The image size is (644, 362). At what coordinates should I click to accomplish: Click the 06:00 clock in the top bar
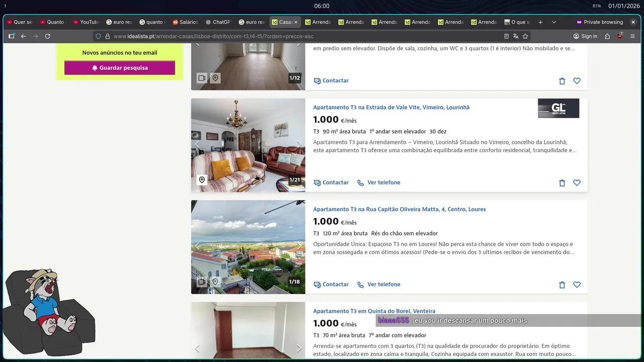pos(322,6)
